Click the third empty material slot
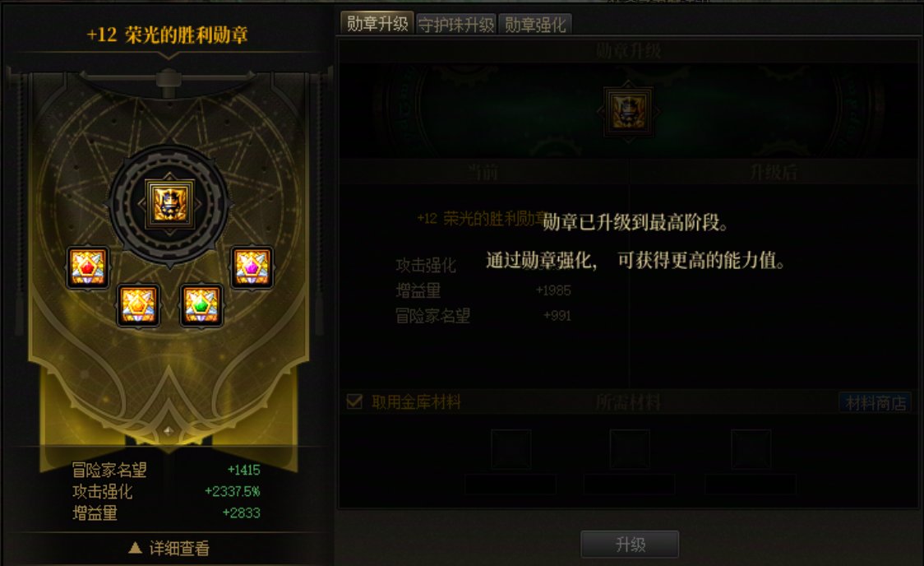 (751, 449)
